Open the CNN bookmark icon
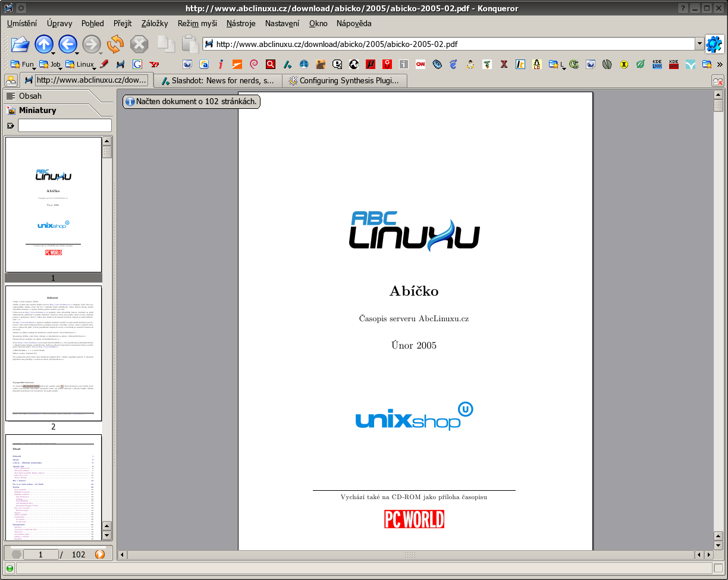 (421, 64)
